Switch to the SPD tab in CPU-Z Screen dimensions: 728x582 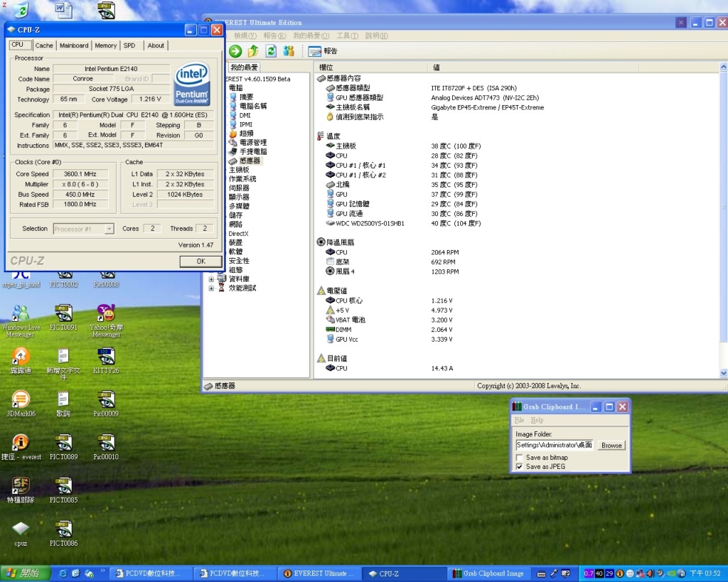click(x=129, y=45)
